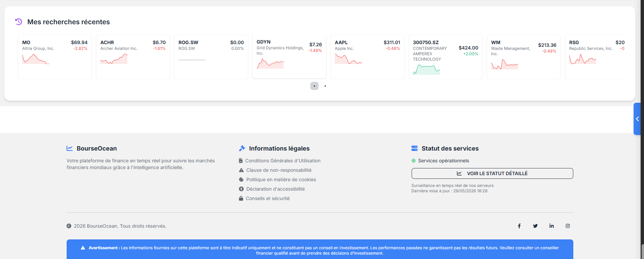Image resolution: width=644 pixels, height=259 pixels.
Task: Click Voir le statut détaillé button
Action: [492, 173]
